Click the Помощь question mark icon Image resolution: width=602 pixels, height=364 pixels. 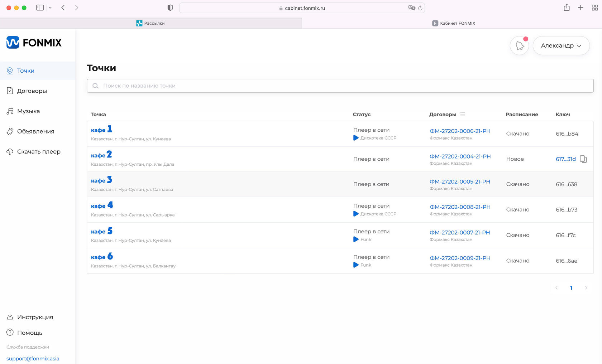10,333
